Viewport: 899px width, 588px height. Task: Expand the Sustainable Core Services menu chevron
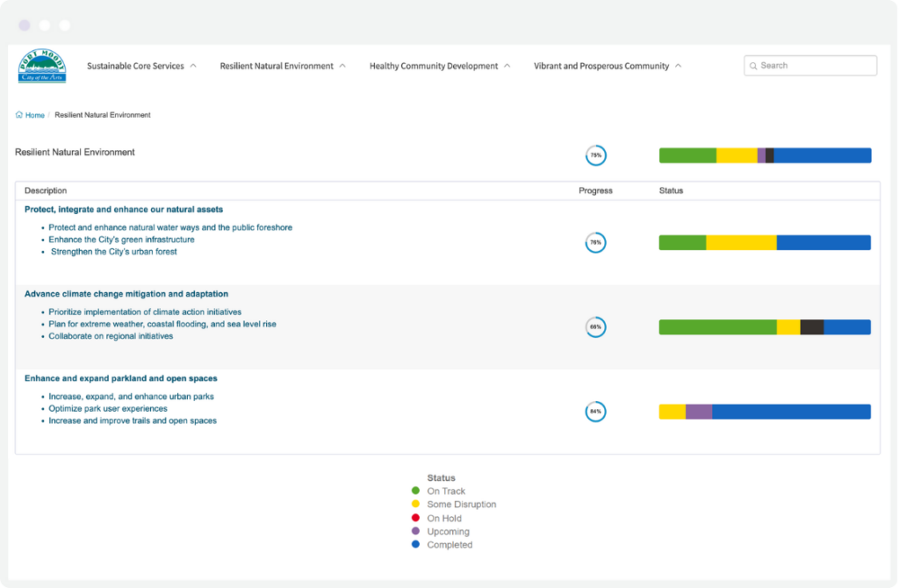click(x=193, y=66)
